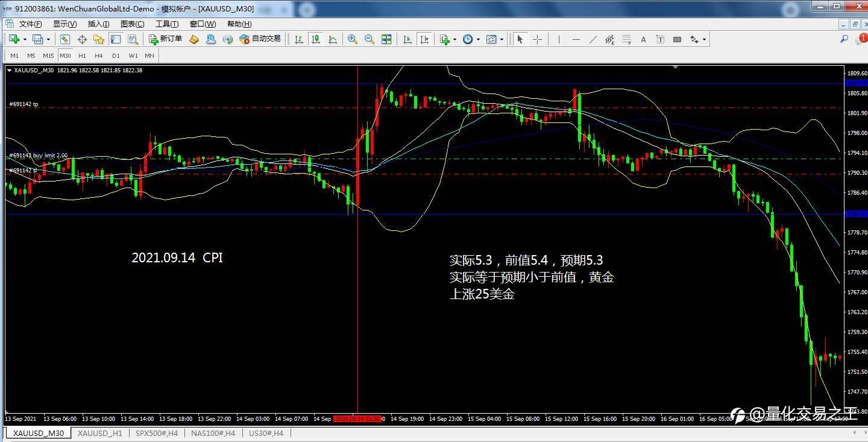Viewport: 868px width, 442px height.
Task: Switch chart to candlestick mode
Action: [x=316, y=39]
